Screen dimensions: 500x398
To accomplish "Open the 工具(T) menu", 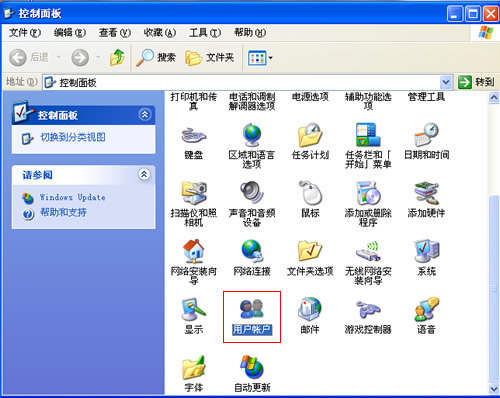I will (x=205, y=33).
